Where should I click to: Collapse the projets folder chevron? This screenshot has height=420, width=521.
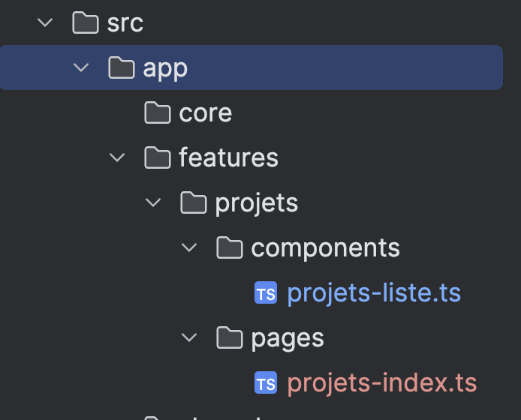pyautogui.click(x=153, y=203)
